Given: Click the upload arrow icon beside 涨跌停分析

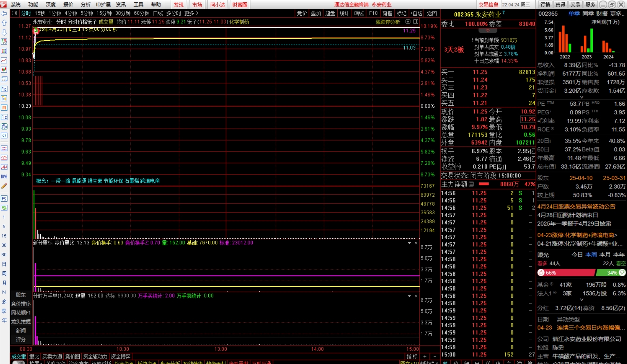Looking at the screenshot, I should pyautogui.click(x=408, y=22).
